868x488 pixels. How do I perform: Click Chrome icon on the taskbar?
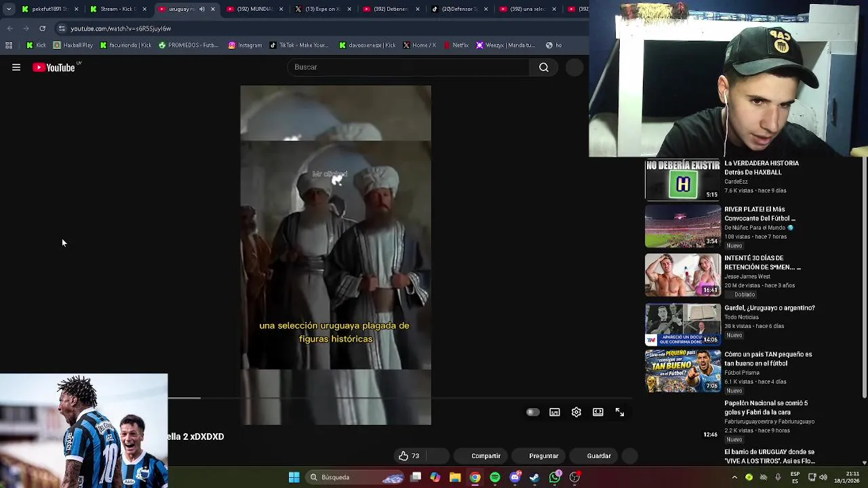click(475, 477)
